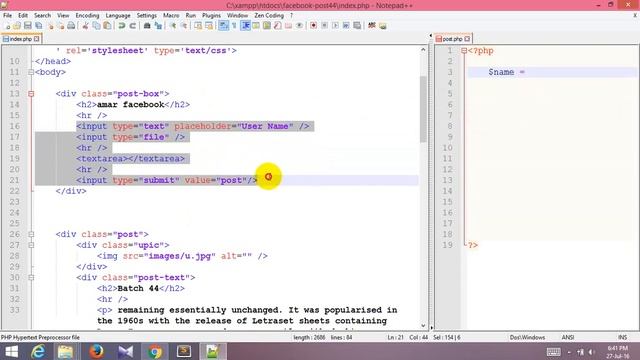640x360 pixels.
Task: Play back the recorded macro icon
Action: coord(335,26)
